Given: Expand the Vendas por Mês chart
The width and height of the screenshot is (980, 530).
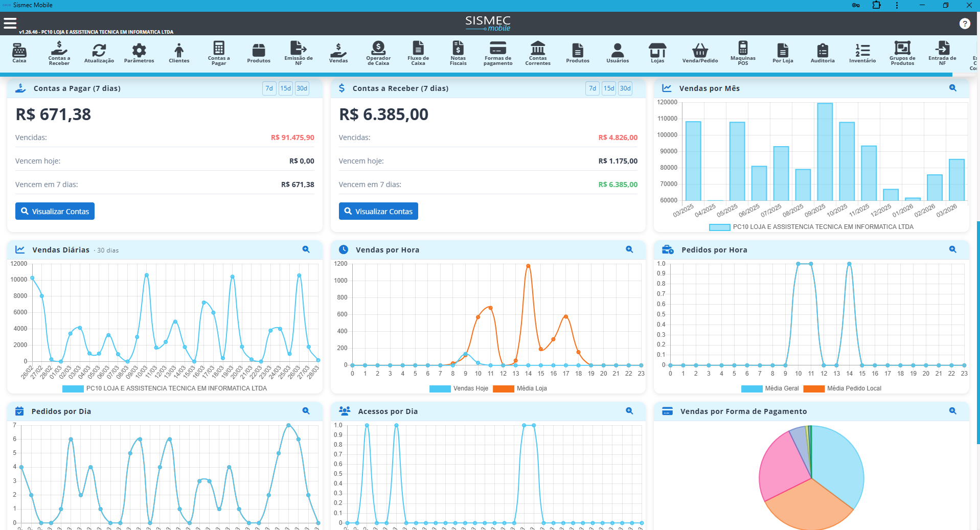Looking at the screenshot, I should [953, 88].
